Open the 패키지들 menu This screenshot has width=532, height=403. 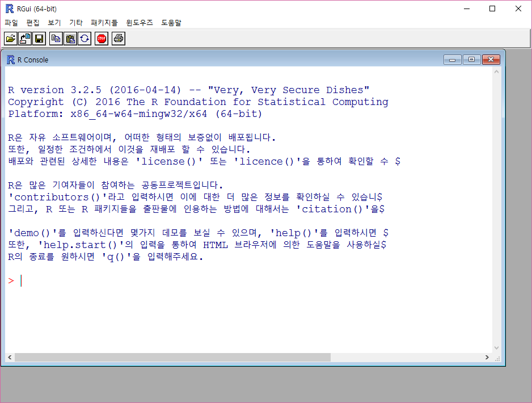click(x=104, y=23)
